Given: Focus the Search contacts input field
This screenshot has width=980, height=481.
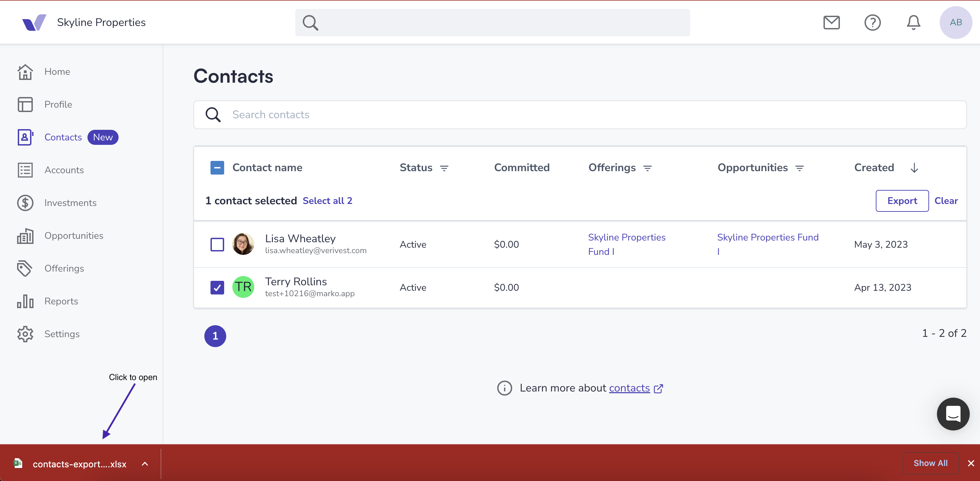Looking at the screenshot, I should click(580, 114).
